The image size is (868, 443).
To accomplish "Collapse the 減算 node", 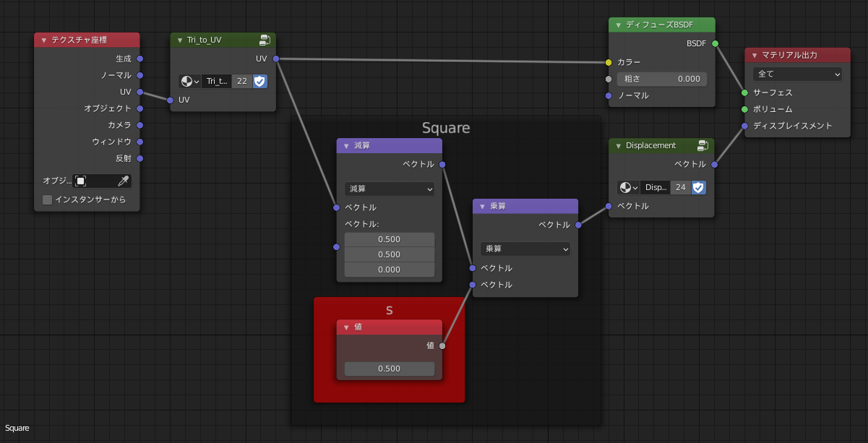I will [346, 145].
